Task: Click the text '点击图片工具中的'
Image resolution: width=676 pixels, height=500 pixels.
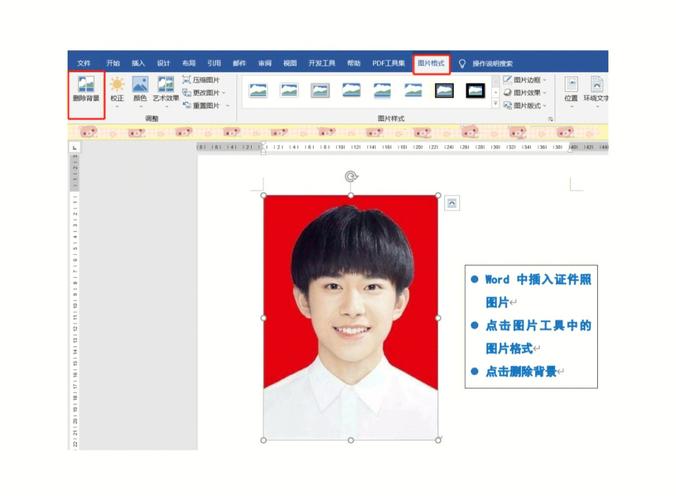Action: pyautogui.click(x=538, y=325)
